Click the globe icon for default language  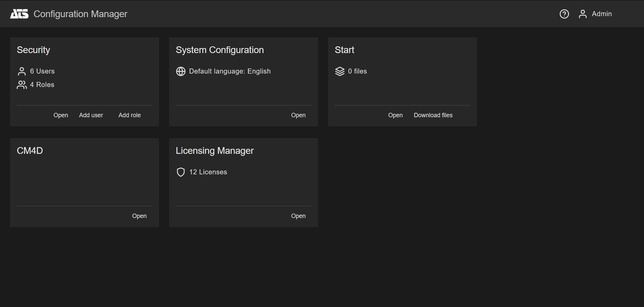181,71
